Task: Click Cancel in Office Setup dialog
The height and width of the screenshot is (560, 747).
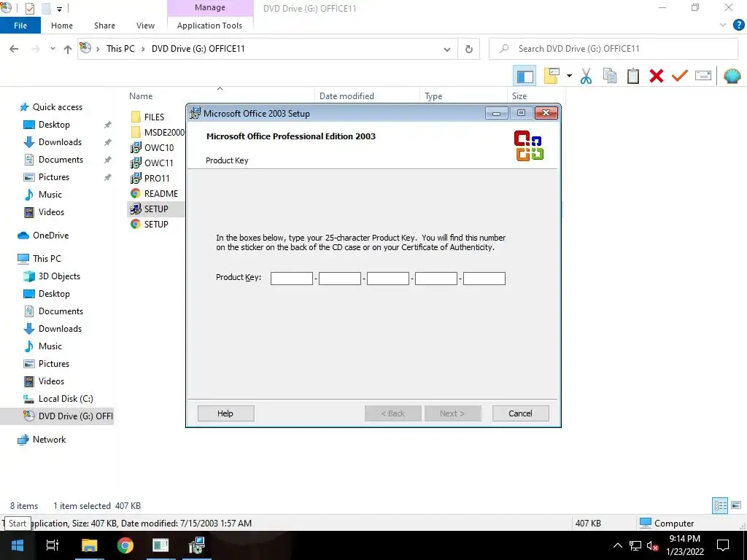Action: tap(520, 413)
